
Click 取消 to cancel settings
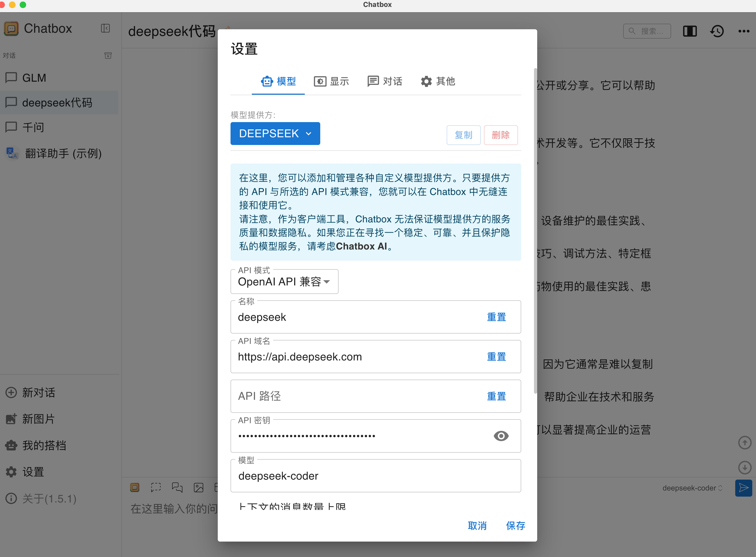click(x=477, y=526)
